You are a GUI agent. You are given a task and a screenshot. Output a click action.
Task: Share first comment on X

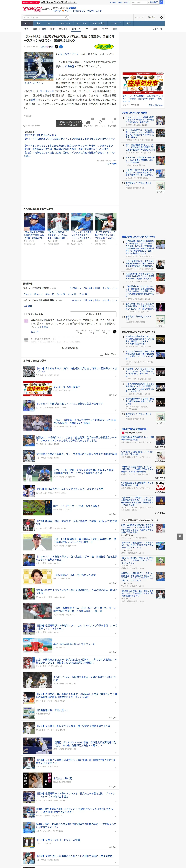click(x=115, y=332)
